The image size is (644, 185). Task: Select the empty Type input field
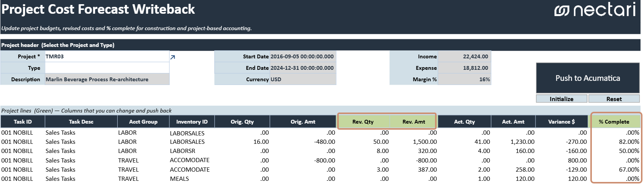click(x=107, y=68)
